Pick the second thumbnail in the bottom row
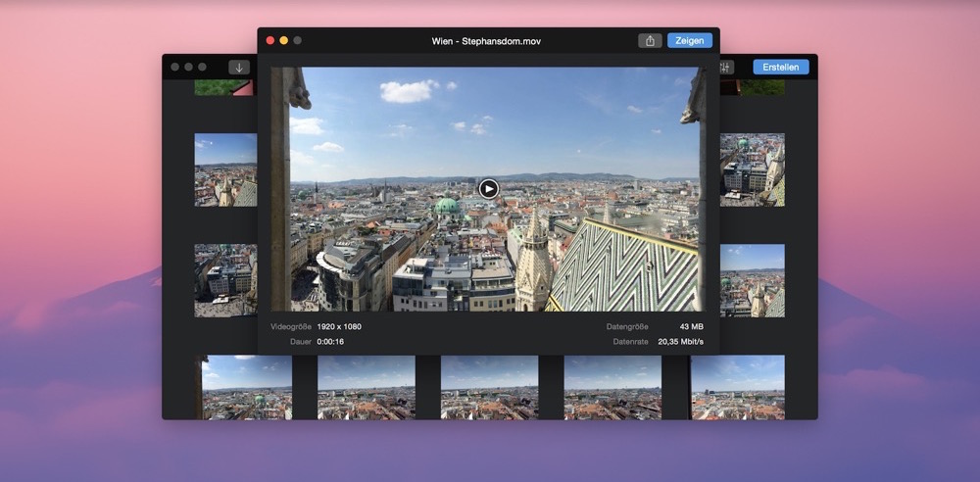This screenshot has height=482, width=980. (x=367, y=387)
